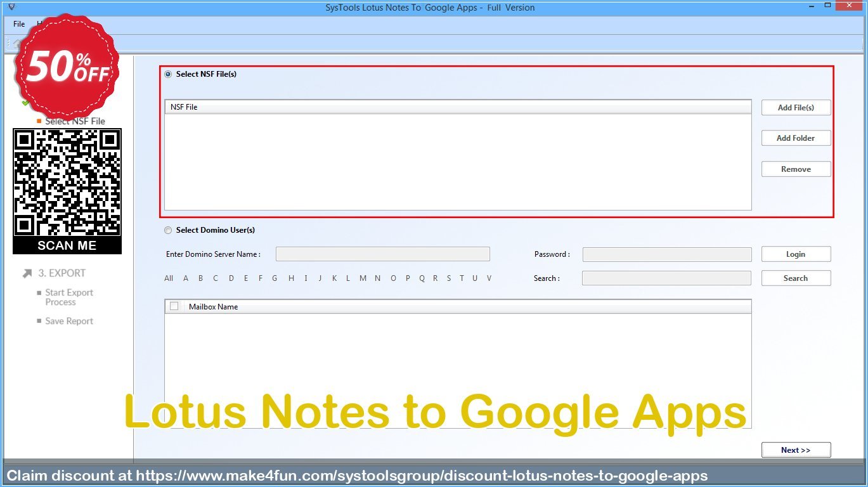Click the Remove button
The image size is (868, 487).
point(796,169)
